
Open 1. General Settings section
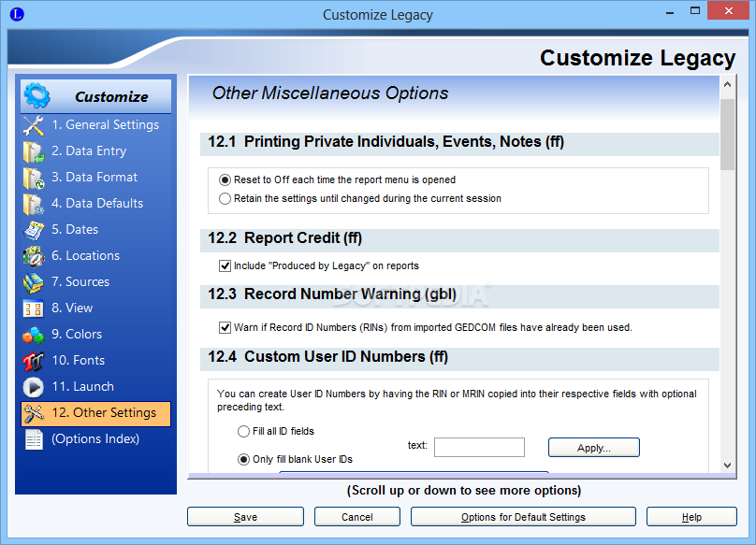pyautogui.click(x=105, y=125)
